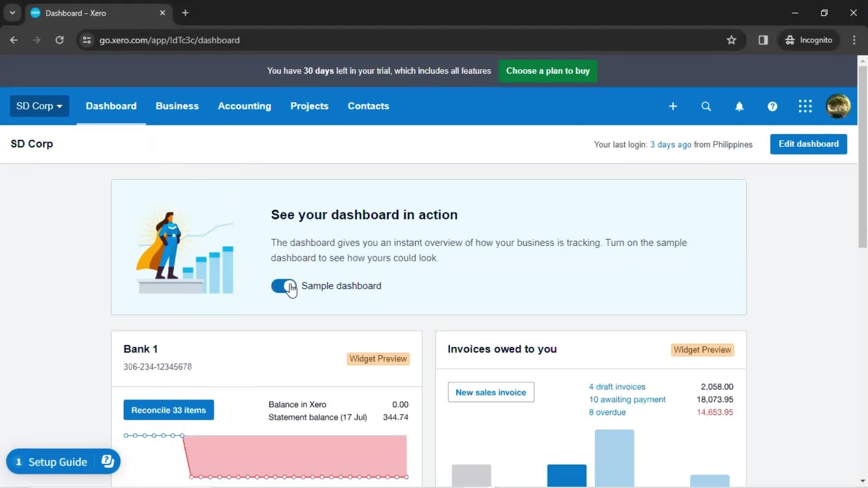Click the Incognito indicator
868x488 pixels.
pos(809,40)
